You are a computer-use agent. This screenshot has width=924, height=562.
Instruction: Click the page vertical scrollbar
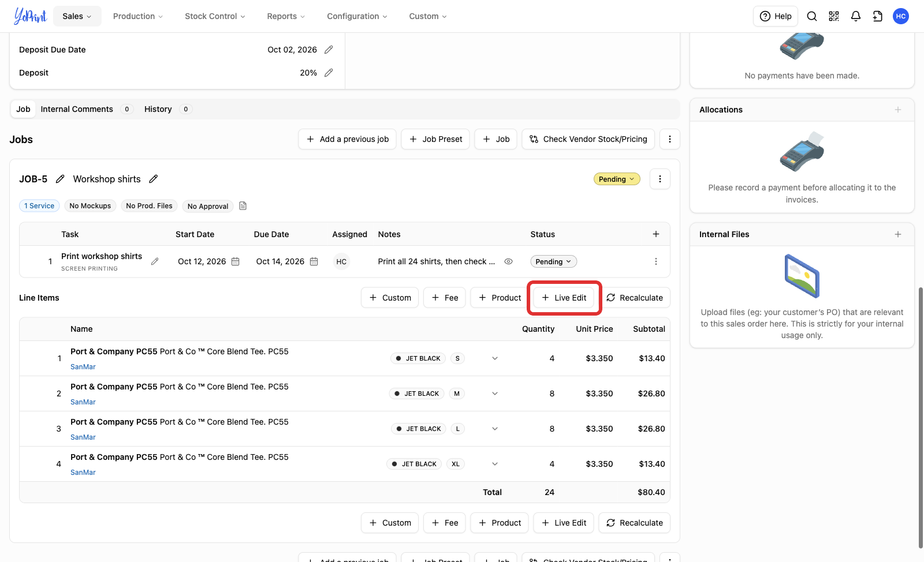pyautogui.click(x=921, y=418)
